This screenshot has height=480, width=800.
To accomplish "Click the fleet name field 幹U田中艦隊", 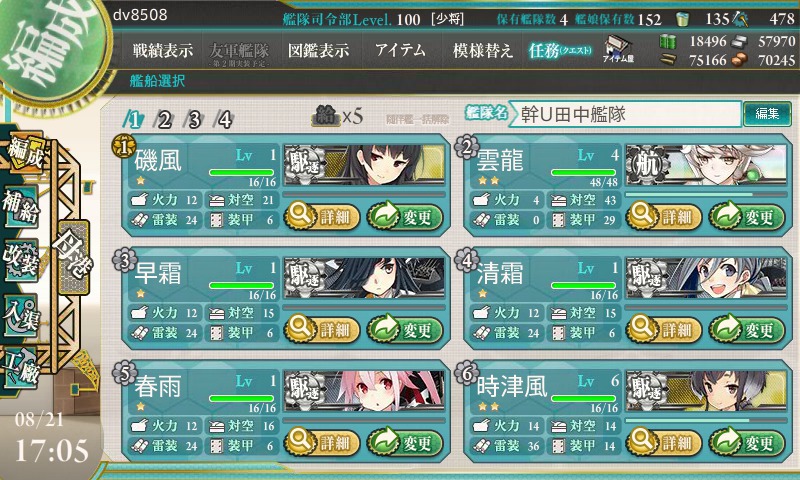I will point(624,114).
